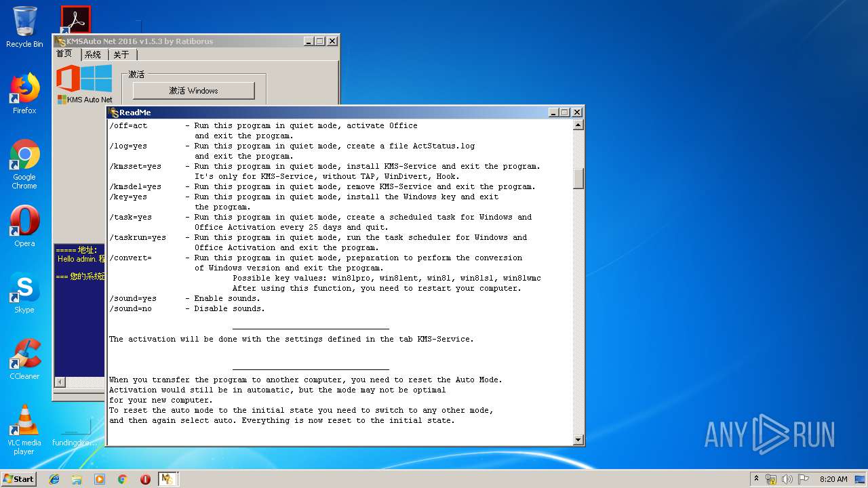Click 'Hello admin' line in KMSAuto log
The height and width of the screenshot is (488, 868).
tap(81, 259)
